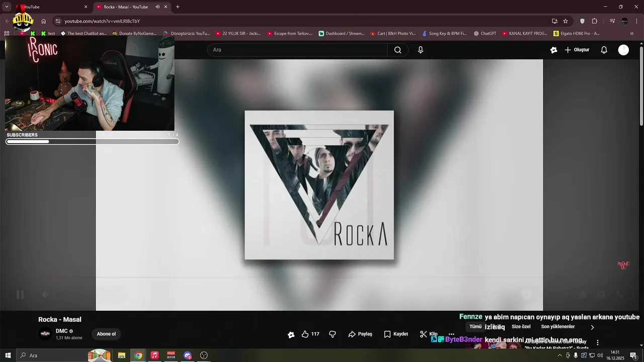
Task: Switch player to theater mode
Action: [601, 295]
